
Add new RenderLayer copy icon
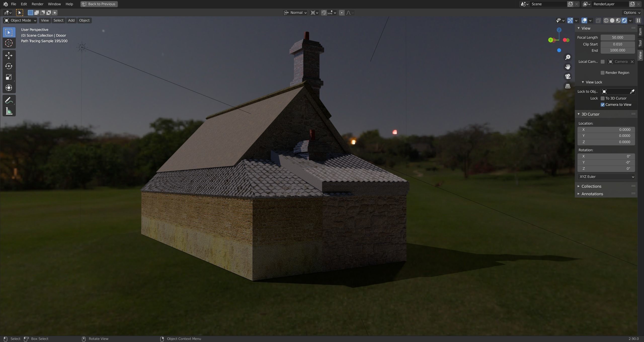tap(632, 4)
